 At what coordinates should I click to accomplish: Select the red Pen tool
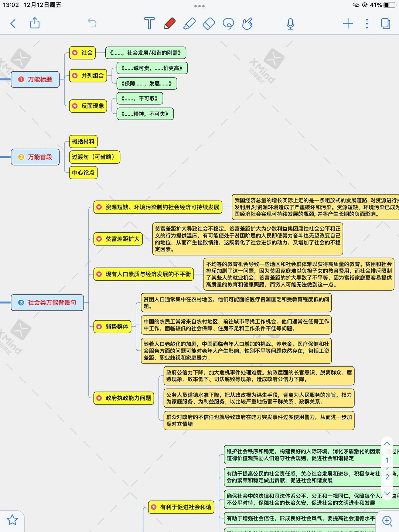(169, 23)
